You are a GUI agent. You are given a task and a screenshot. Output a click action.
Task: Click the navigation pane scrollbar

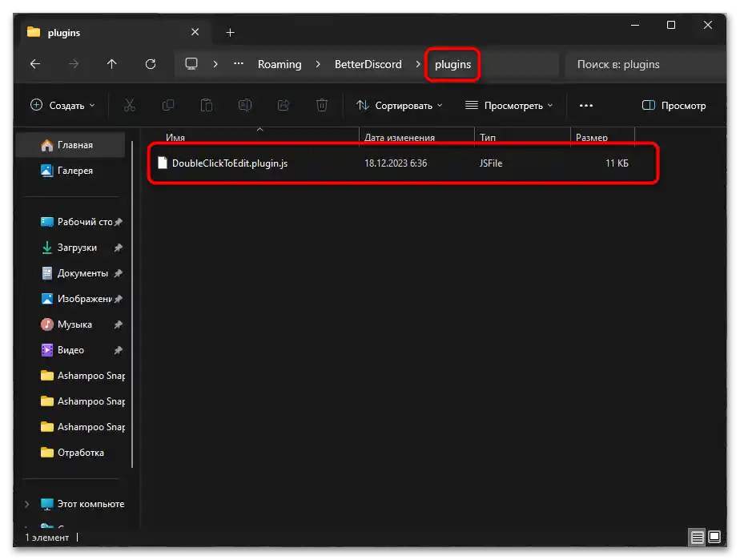click(x=133, y=304)
